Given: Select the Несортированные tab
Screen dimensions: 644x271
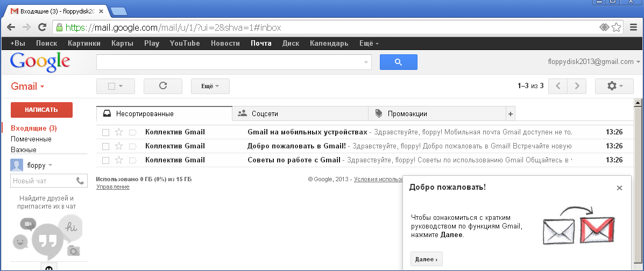Looking at the screenshot, I should point(164,114).
